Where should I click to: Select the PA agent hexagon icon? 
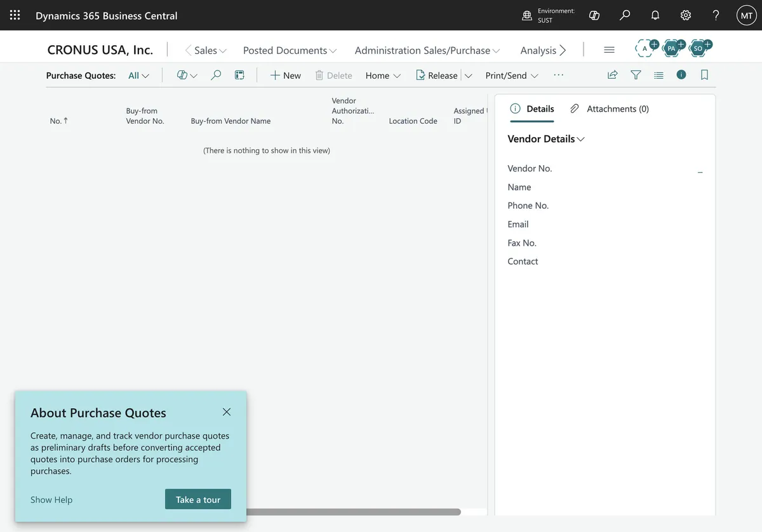[x=672, y=48]
